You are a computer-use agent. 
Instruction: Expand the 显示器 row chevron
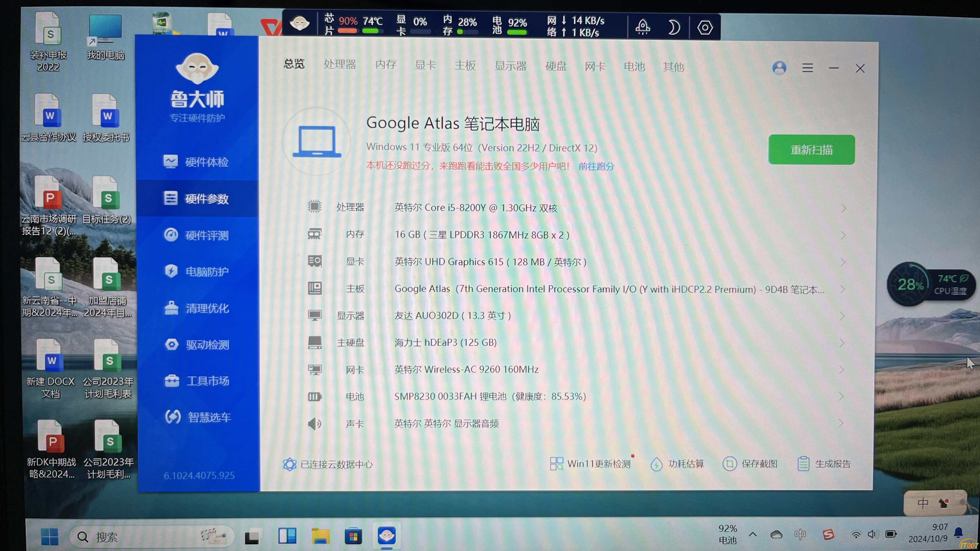842,316
